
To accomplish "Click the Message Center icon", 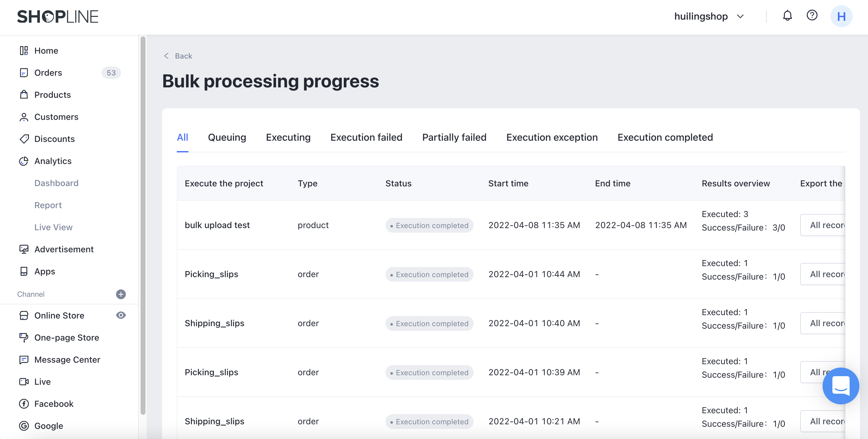I will point(24,360).
